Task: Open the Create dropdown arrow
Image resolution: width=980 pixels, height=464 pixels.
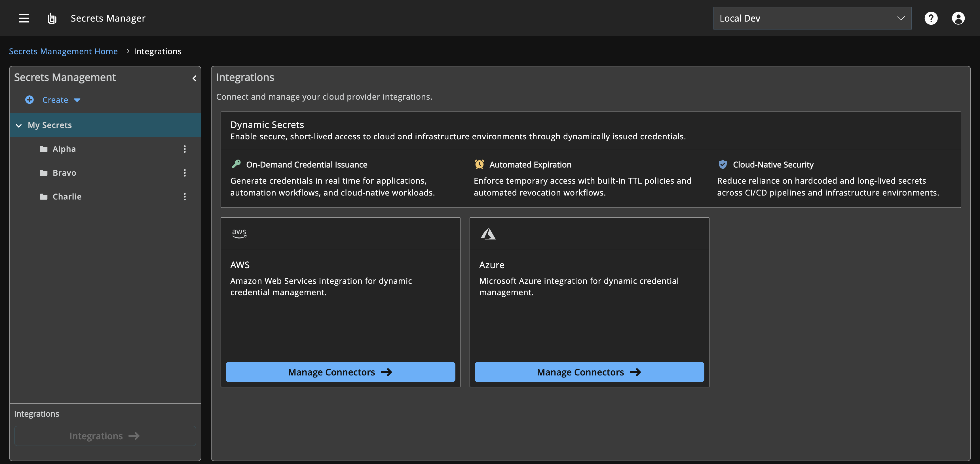Action: click(77, 100)
